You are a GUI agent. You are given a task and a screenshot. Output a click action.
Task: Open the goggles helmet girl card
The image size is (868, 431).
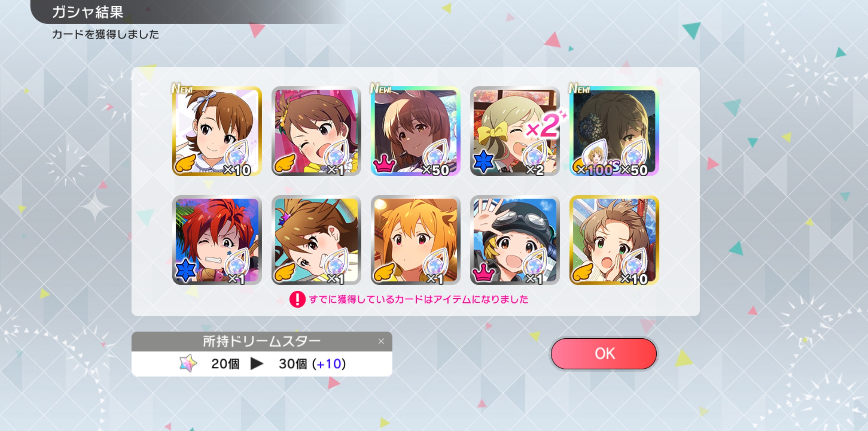tap(515, 240)
